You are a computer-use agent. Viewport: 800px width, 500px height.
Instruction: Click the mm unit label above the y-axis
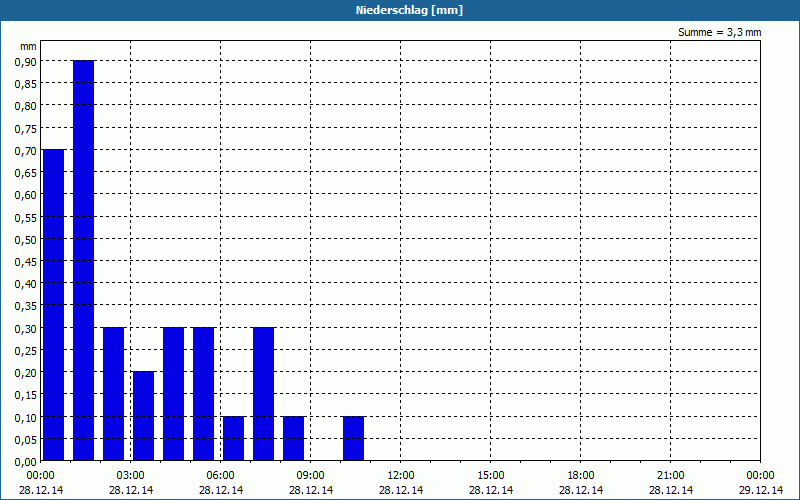pyautogui.click(x=28, y=46)
